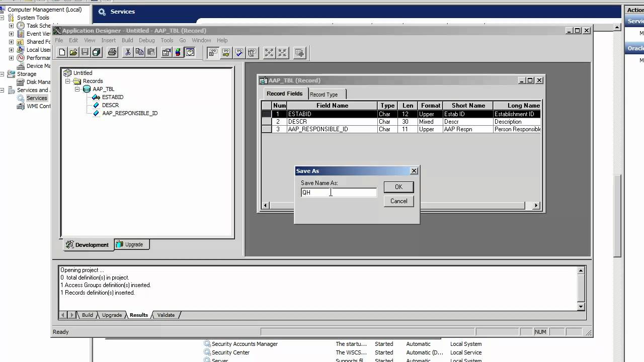Click the Cut scissors icon
644x362 pixels.
coord(128,52)
